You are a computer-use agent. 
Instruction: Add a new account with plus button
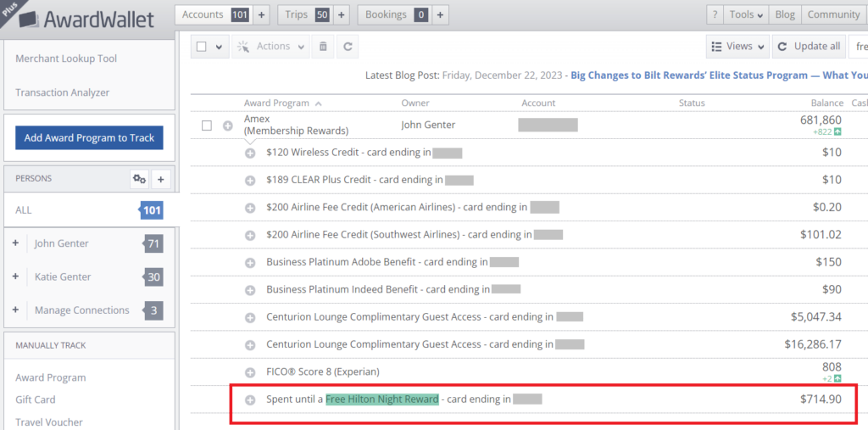coord(261,15)
